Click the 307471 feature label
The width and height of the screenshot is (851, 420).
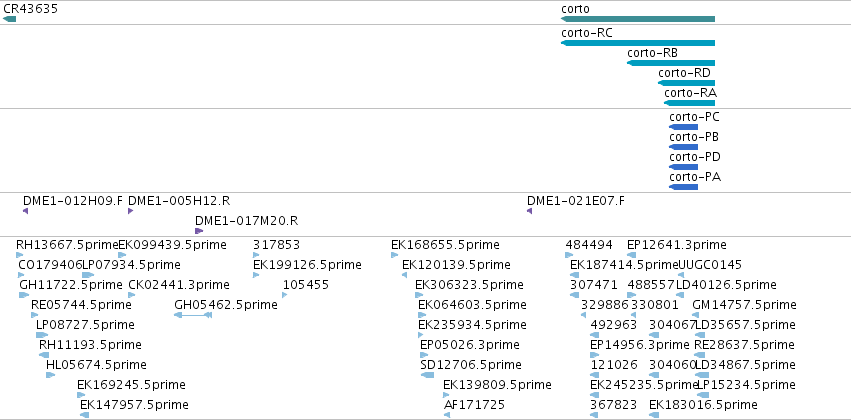594,285
